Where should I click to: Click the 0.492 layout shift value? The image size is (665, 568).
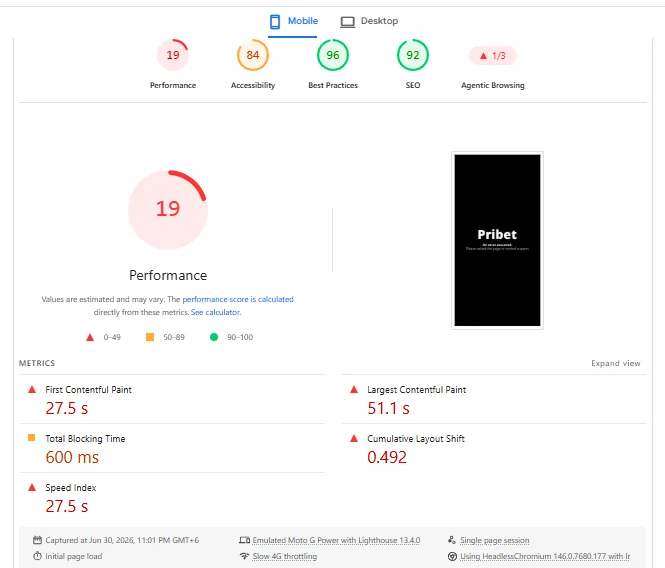[x=387, y=457]
